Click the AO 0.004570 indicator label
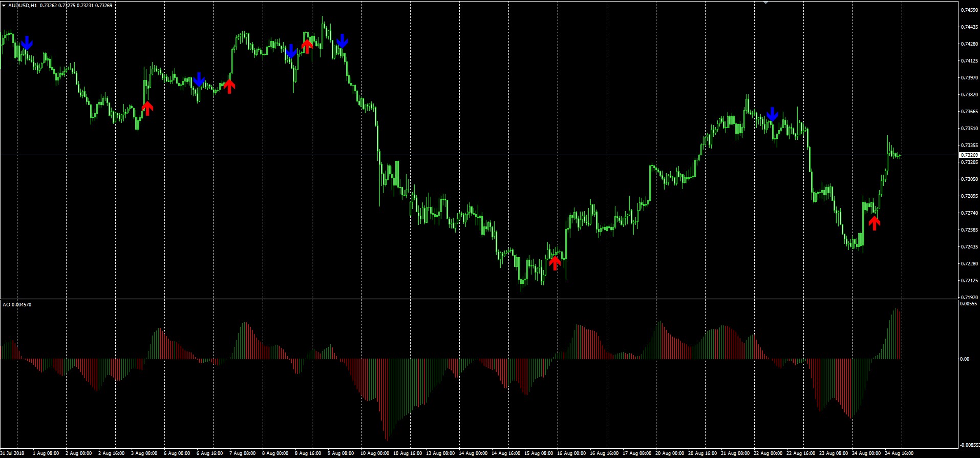The image size is (980, 458). pyautogui.click(x=17, y=305)
